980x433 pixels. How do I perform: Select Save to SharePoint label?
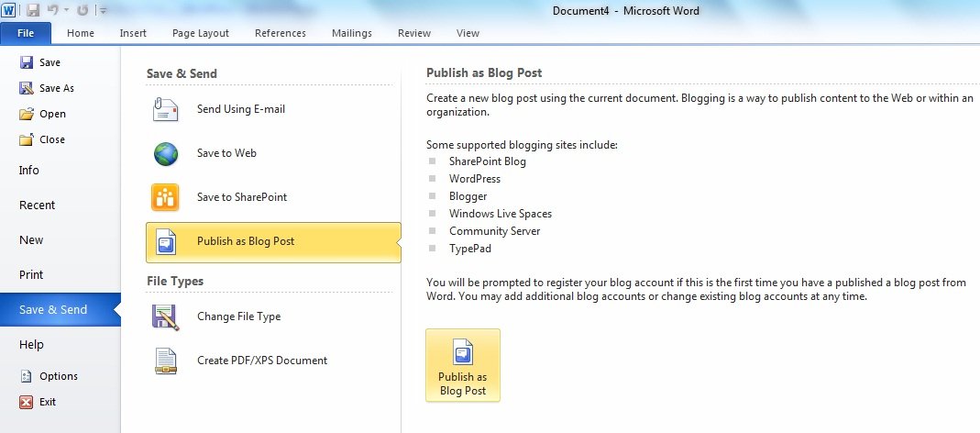[x=242, y=197]
